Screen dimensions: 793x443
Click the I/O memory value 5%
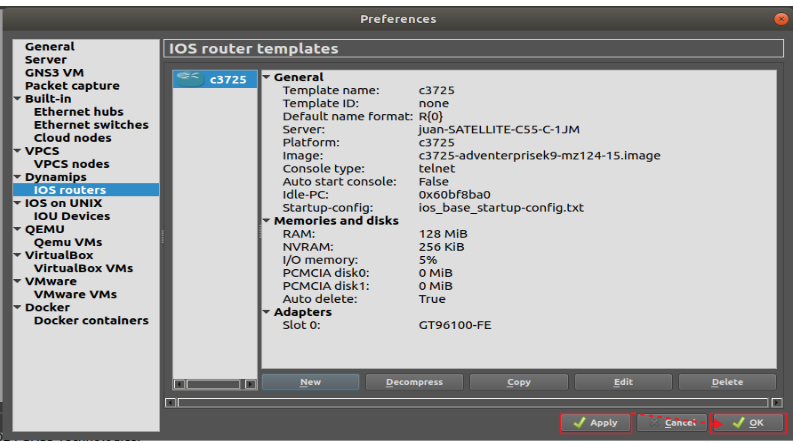(x=428, y=260)
